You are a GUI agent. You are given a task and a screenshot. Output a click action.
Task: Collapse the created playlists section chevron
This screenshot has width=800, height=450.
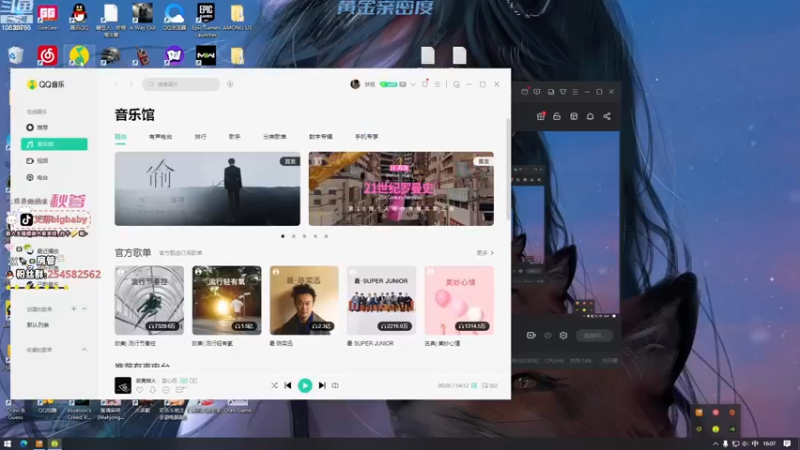[x=84, y=309]
